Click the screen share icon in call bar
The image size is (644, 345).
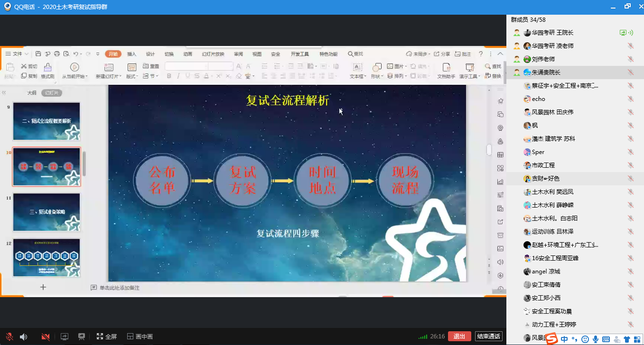pyautogui.click(x=65, y=336)
